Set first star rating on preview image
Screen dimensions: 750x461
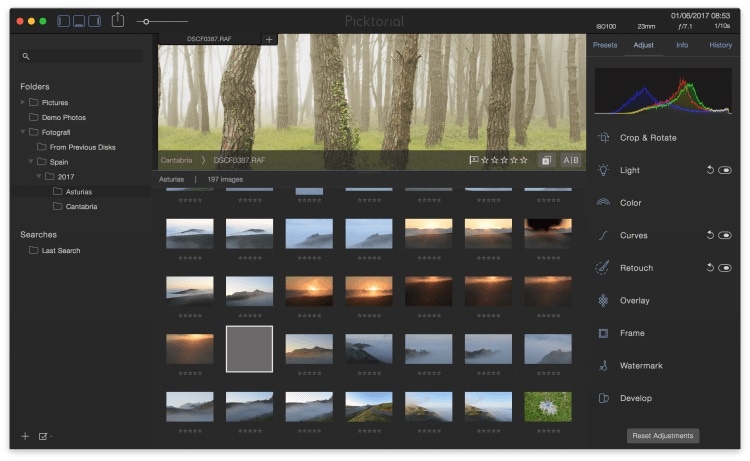(485, 160)
